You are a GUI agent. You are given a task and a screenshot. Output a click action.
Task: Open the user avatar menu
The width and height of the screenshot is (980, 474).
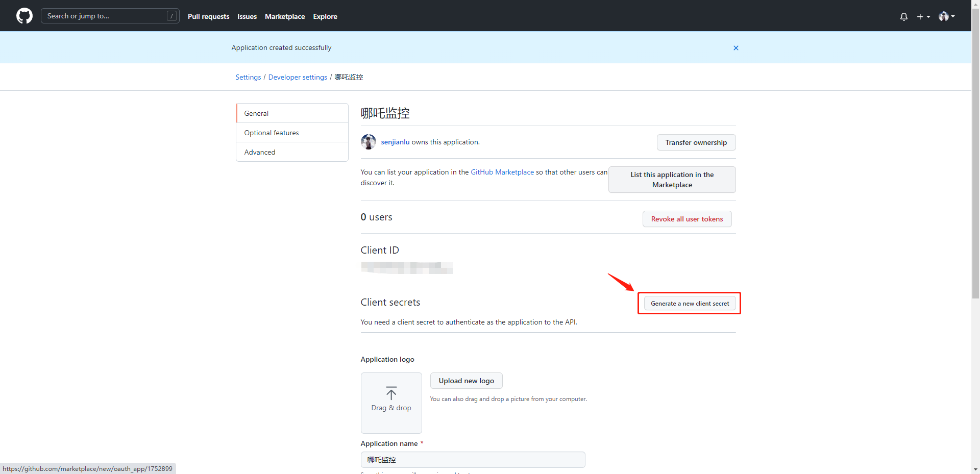pos(947,16)
